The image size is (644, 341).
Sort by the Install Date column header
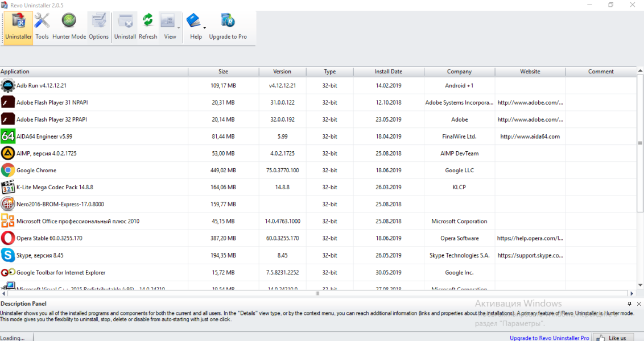click(x=388, y=72)
